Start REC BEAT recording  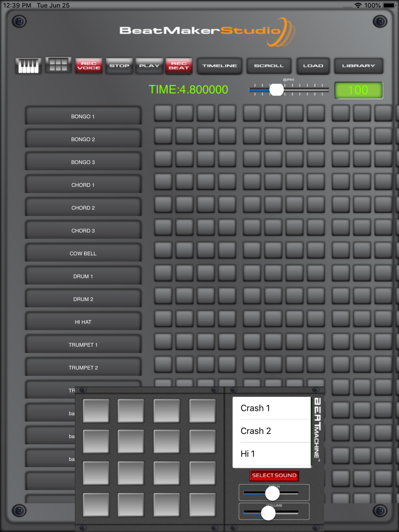(179, 66)
